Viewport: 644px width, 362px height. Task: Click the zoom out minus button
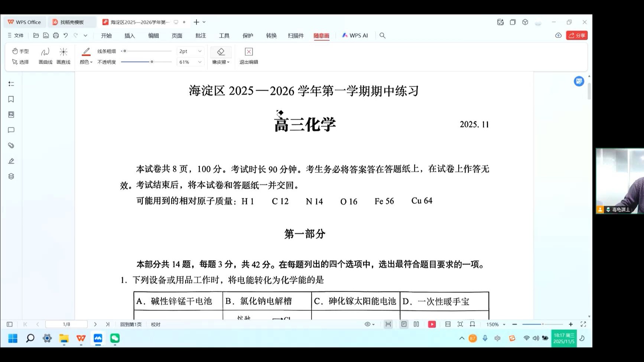point(514,325)
